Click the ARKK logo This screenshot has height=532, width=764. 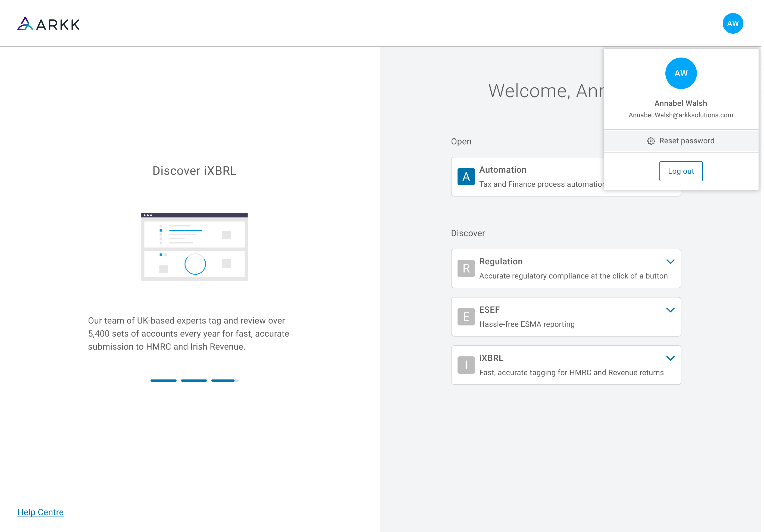click(x=49, y=24)
